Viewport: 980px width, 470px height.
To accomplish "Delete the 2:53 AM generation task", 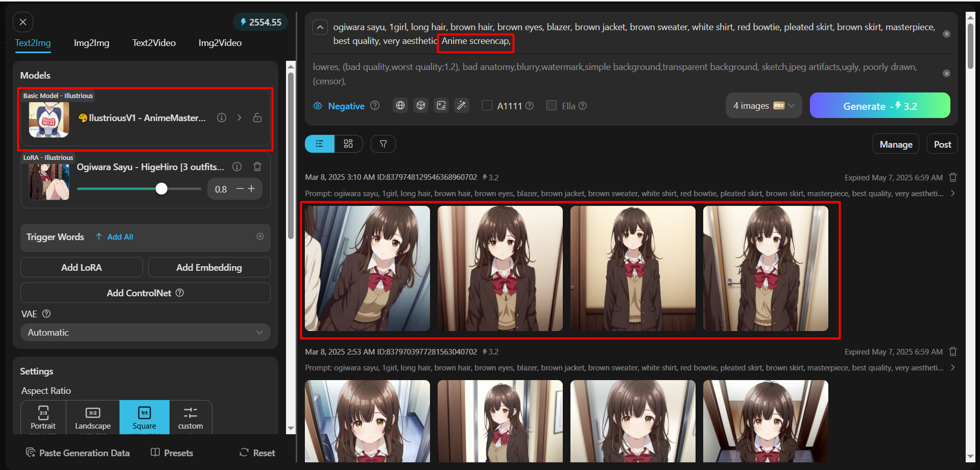I will (953, 351).
